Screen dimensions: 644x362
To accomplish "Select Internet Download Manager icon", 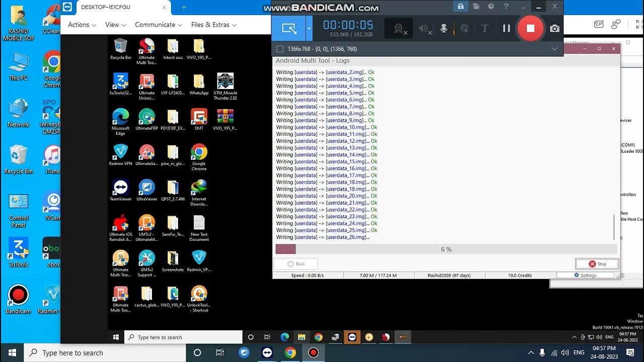I will tap(199, 193).
